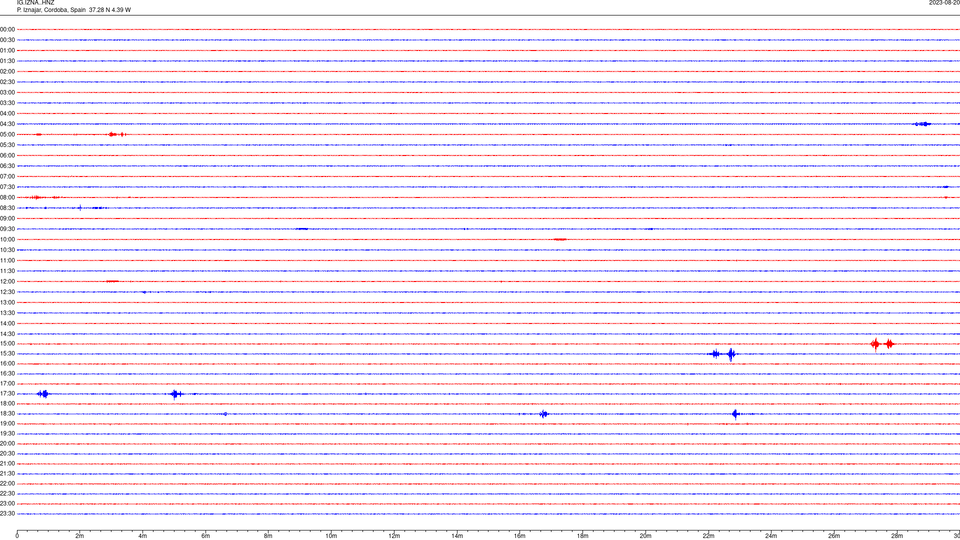This screenshot has height=540, width=960.
Task: Click the 0 tick label on time axis
Action: 17,536
